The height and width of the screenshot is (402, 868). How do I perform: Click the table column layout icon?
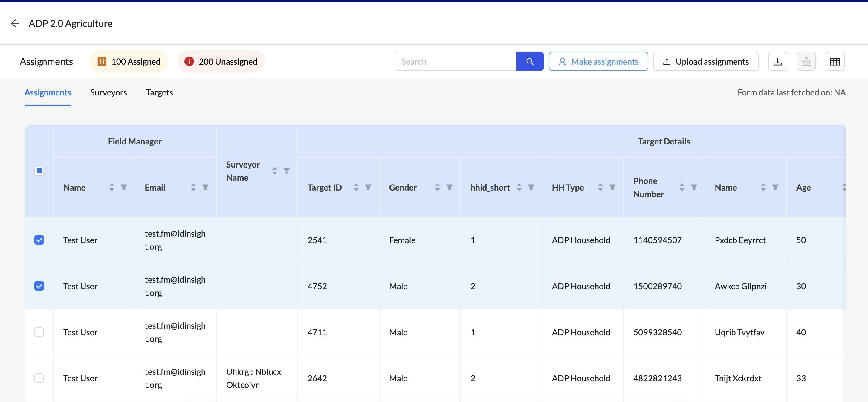click(x=835, y=61)
